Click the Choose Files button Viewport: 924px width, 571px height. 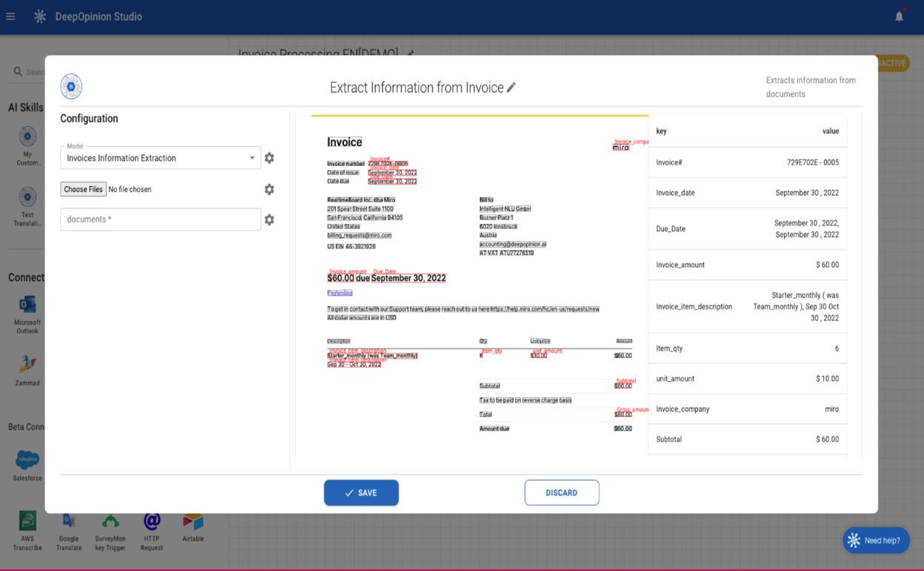point(83,189)
